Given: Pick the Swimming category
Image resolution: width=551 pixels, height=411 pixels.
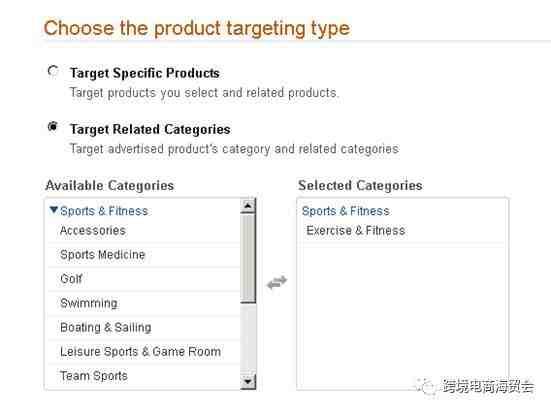Looking at the screenshot, I should point(144,304).
